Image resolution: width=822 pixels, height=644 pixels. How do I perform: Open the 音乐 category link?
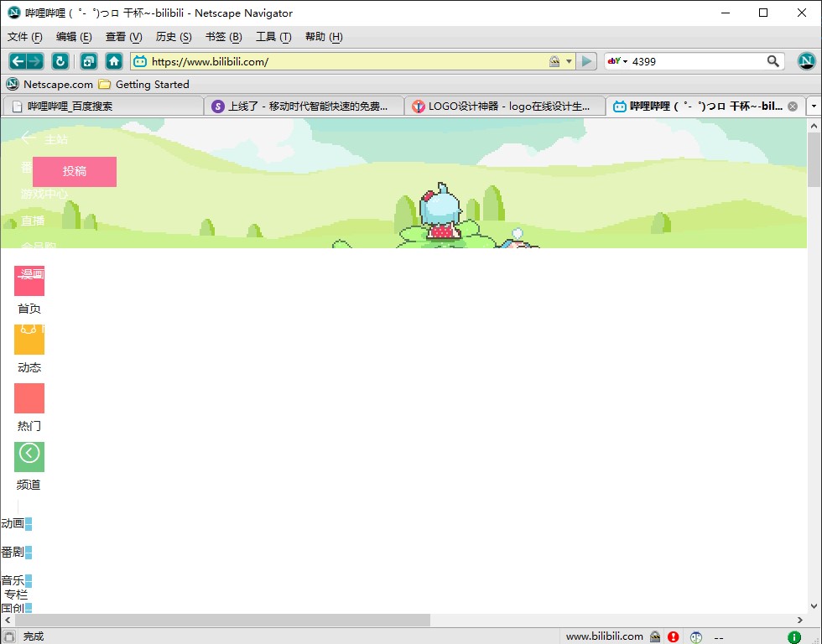pyautogui.click(x=13, y=580)
